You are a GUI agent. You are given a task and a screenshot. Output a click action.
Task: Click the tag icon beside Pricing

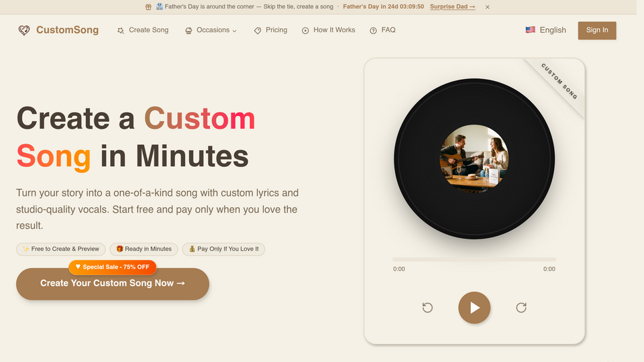click(x=258, y=31)
